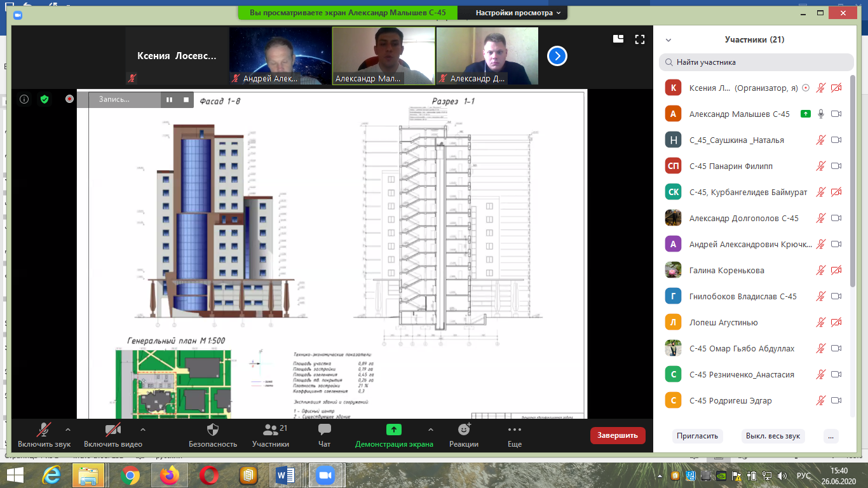This screenshot has height=488, width=868.
Task: Open the Безопасность shield menu
Action: 213,435
